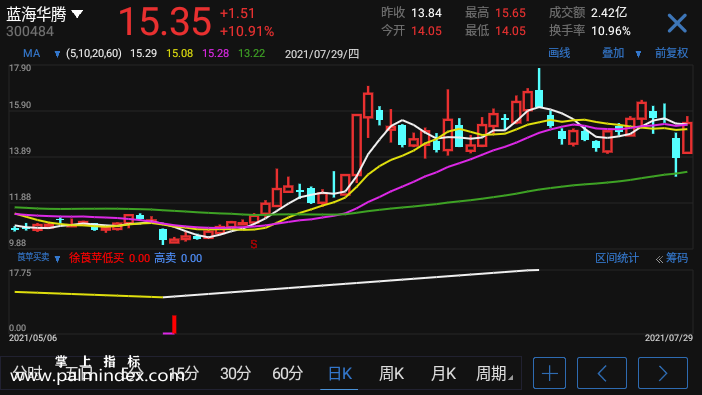Click the plus zoom button

[549, 373]
